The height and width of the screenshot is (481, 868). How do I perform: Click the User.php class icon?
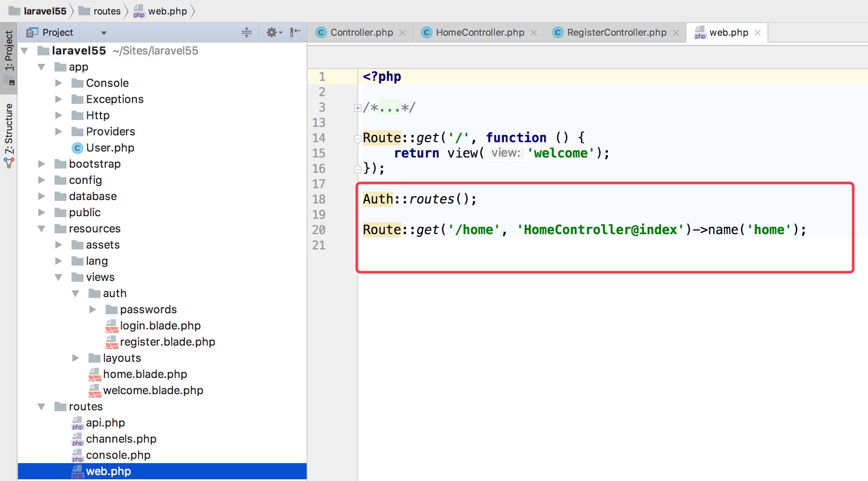[77, 148]
